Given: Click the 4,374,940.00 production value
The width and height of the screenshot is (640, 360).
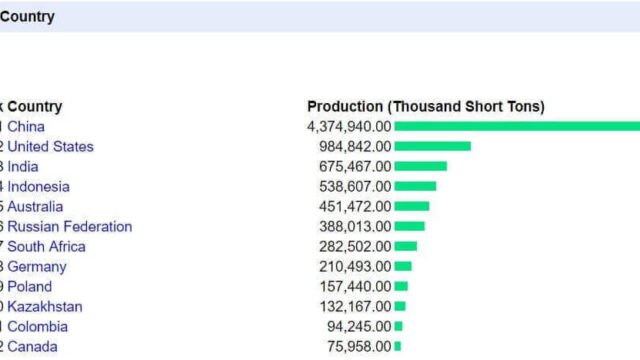Looking at the screenshot, I should [x=349, y=127].
